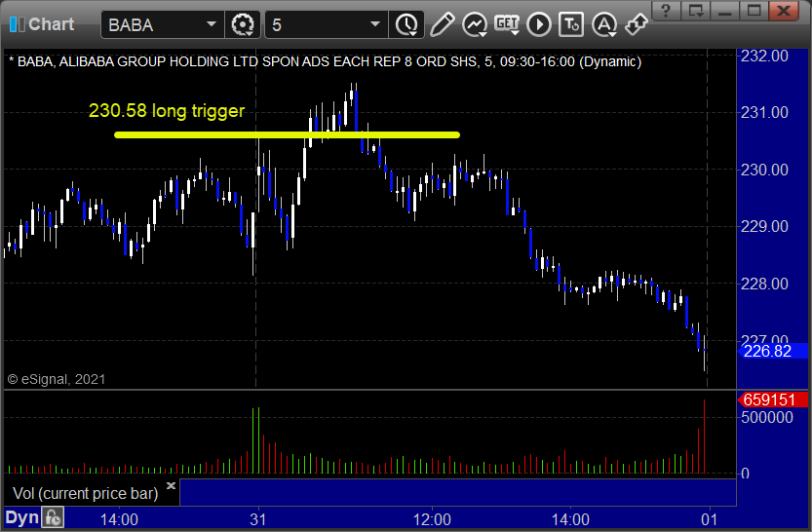
Task: Maximize the chart window
Action: (754, 11)
